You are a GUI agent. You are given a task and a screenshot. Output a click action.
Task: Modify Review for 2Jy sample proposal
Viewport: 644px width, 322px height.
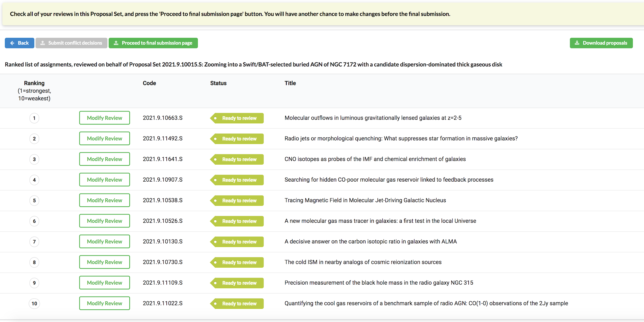104,303
